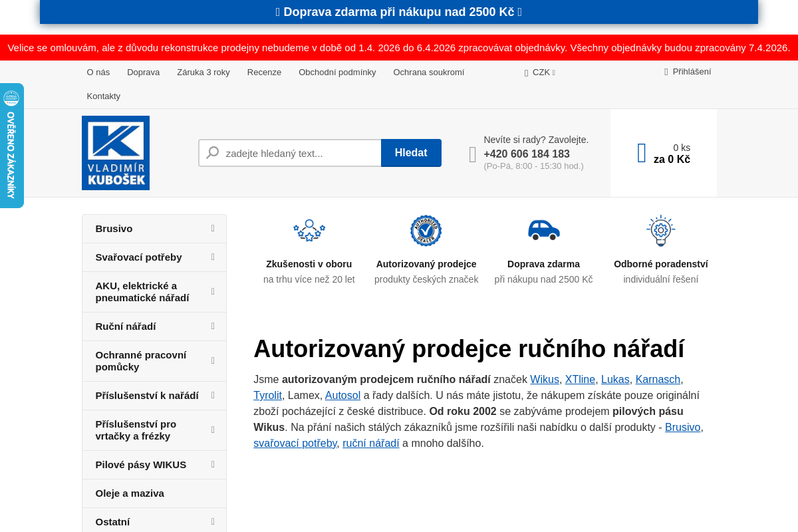Click the Doprava zdarma banner at the top
The height and width of the screenshot is (532, 798).
pos(398,11)
